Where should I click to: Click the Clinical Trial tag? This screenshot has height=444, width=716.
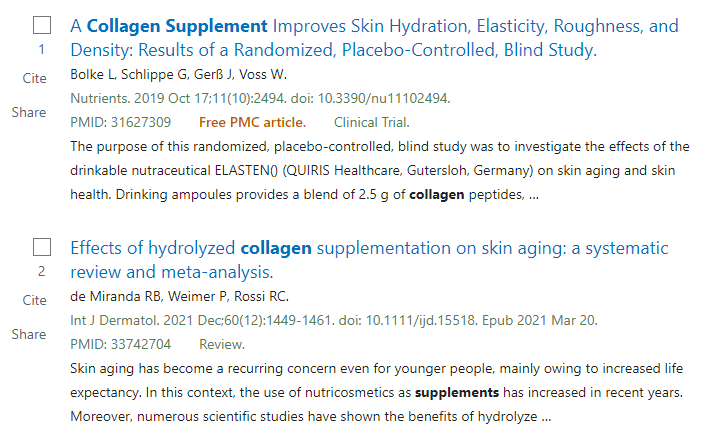point(372,122)
